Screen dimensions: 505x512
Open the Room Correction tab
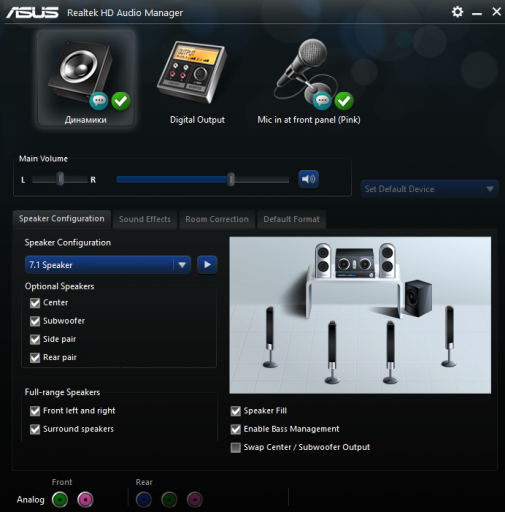click(x=217, y=219)
